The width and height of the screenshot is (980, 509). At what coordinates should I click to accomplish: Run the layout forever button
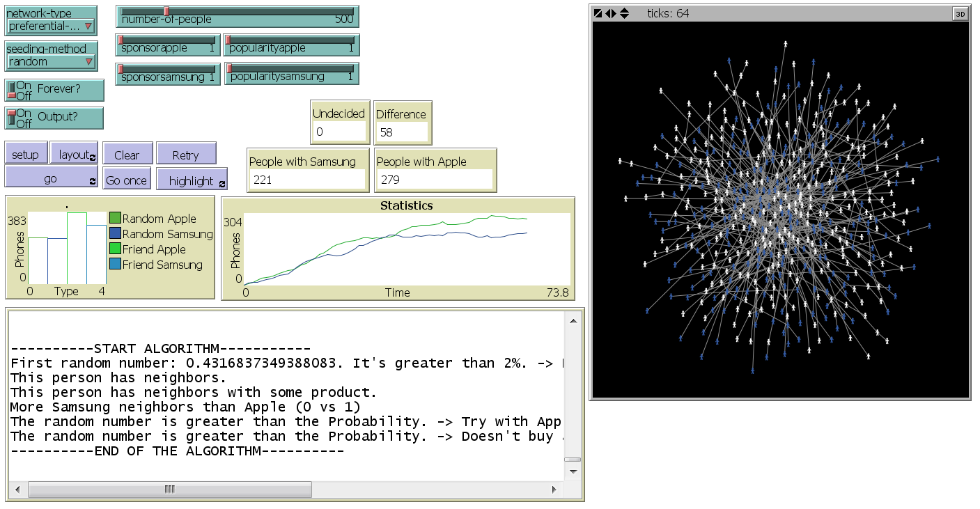(x=74, y=155)
